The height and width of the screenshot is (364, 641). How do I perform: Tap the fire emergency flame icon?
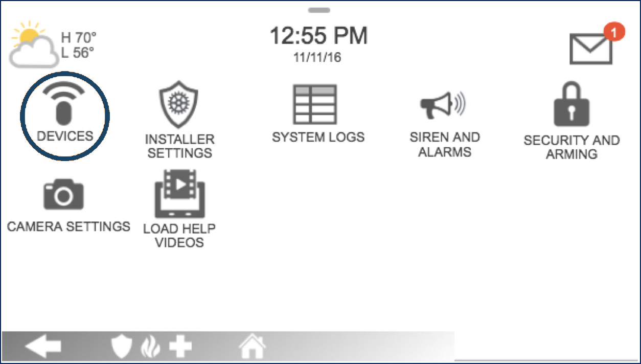[x=150, y=348]
